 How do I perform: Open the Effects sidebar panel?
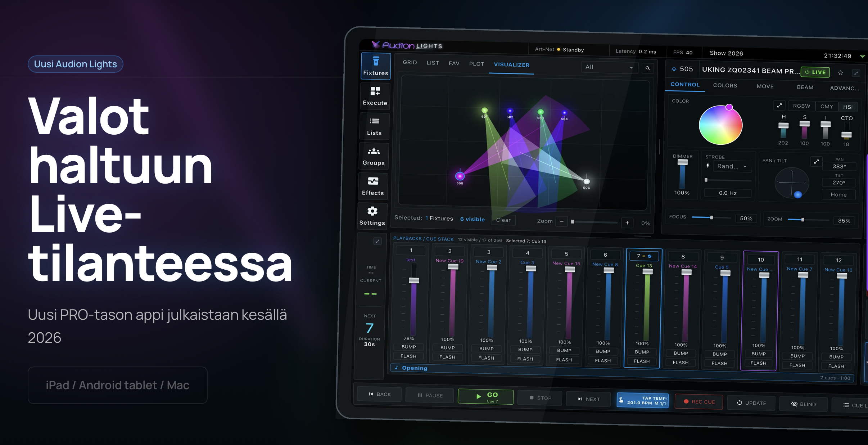373,186
